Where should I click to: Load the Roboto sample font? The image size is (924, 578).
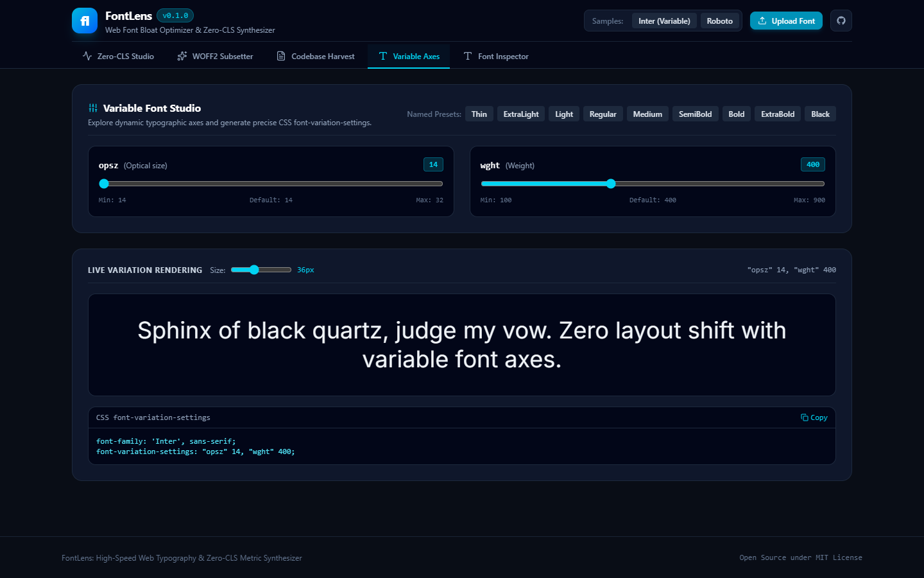click(x=720, y=21)
